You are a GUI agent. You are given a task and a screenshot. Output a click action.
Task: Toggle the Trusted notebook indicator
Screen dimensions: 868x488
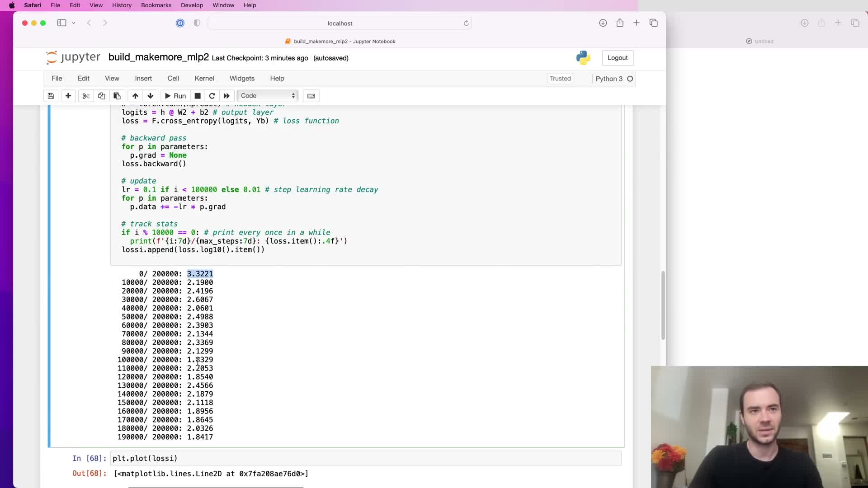click(x=560, y=79)
